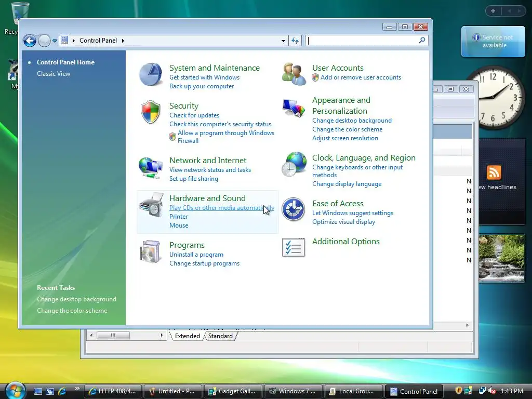
Task: Click Change display language link
Action: [347, 184]
